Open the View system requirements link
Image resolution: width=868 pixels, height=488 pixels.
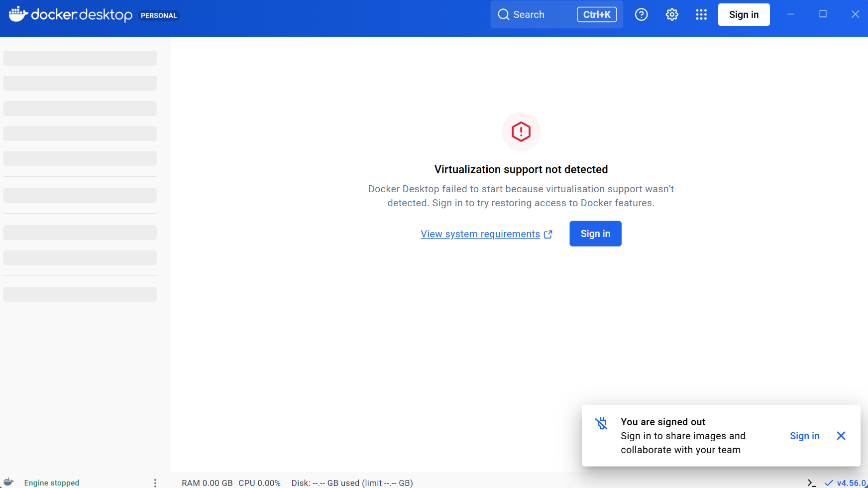coord(480,234)
